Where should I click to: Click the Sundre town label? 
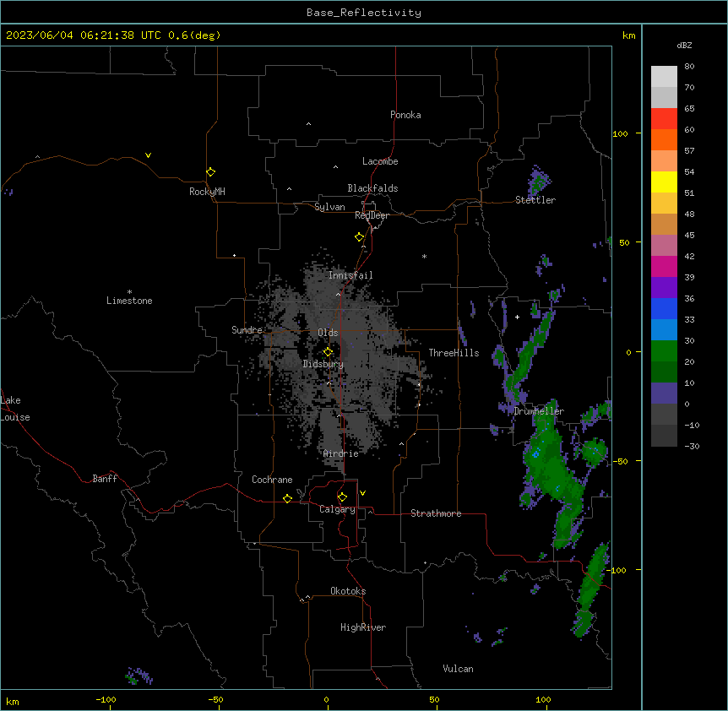click(x=247, y=330)
